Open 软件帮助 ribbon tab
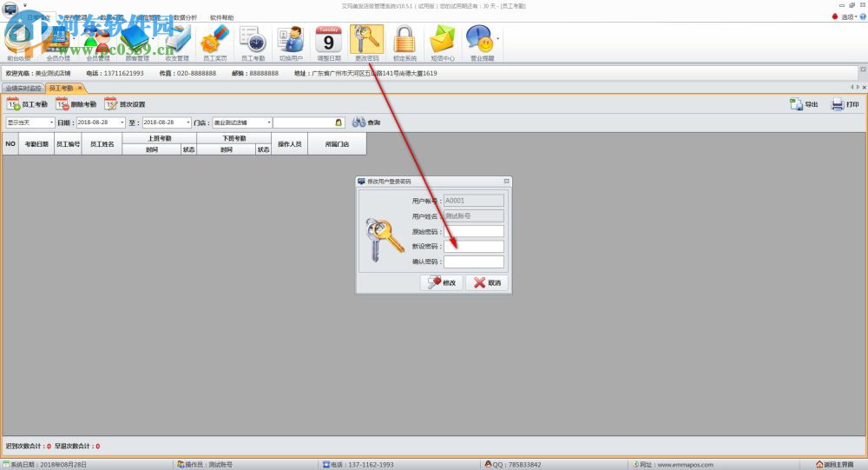 click(x=221, y=17)
